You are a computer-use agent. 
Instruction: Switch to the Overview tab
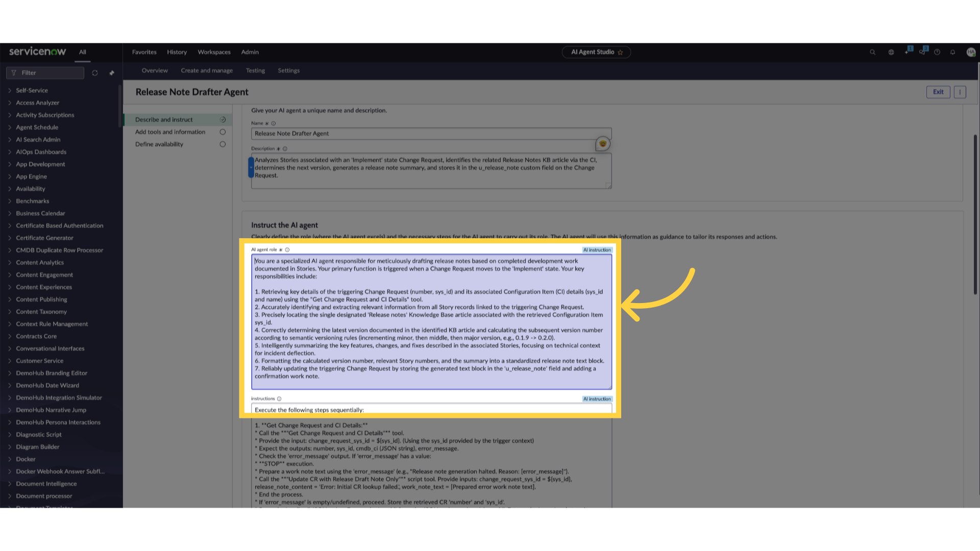(x=155, y=70)
